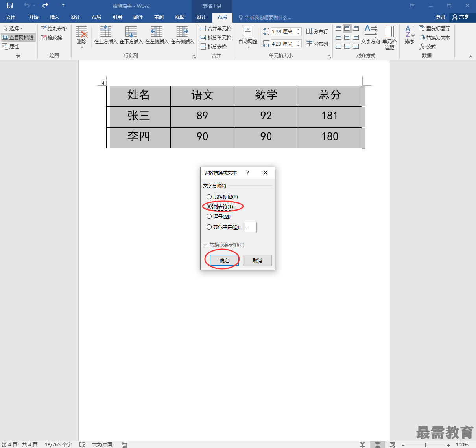Redo the last action
Image resolution: width=476 pixels, height=448 pixels.
tap(45, 6)
